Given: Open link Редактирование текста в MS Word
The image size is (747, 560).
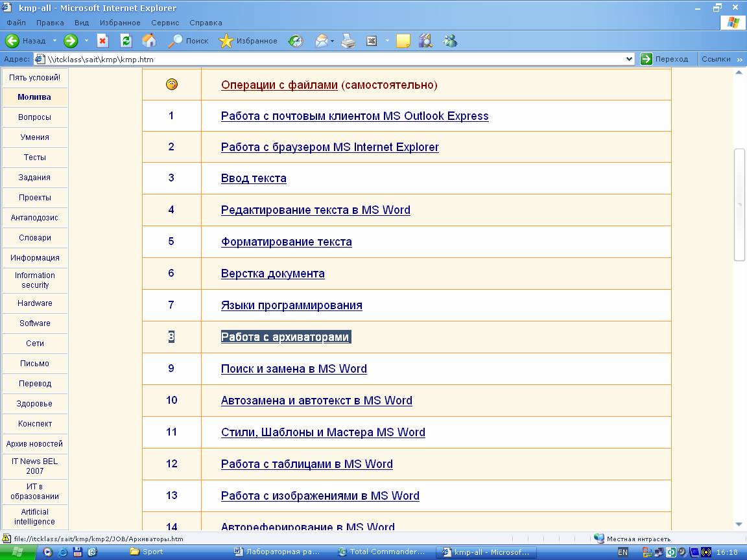Looking at the screenshot, I should point(315,210).
